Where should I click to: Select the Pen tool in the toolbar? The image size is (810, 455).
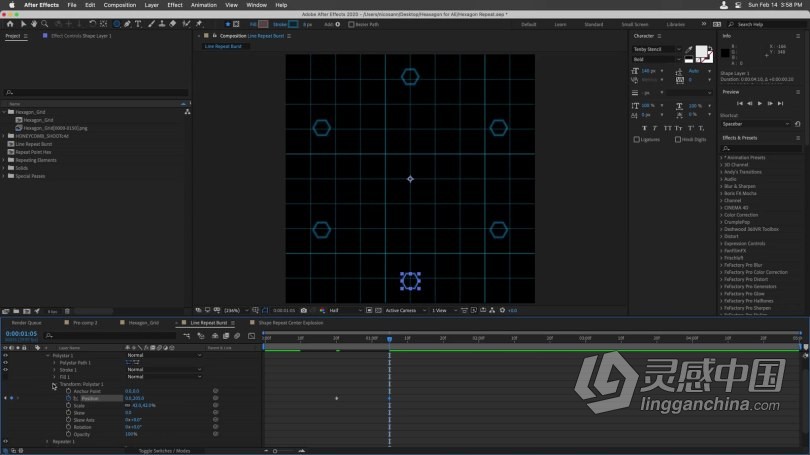click(x=127, y=24)
